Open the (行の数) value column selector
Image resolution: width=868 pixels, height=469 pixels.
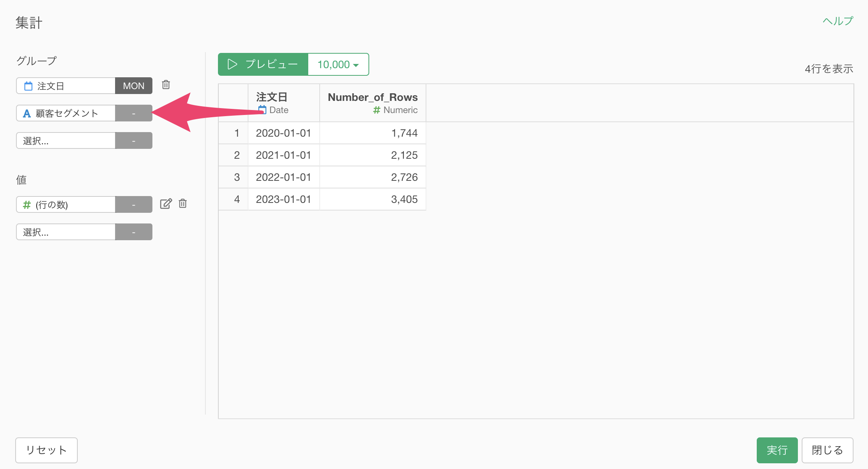pyautogui.click(x=66, y=204)
